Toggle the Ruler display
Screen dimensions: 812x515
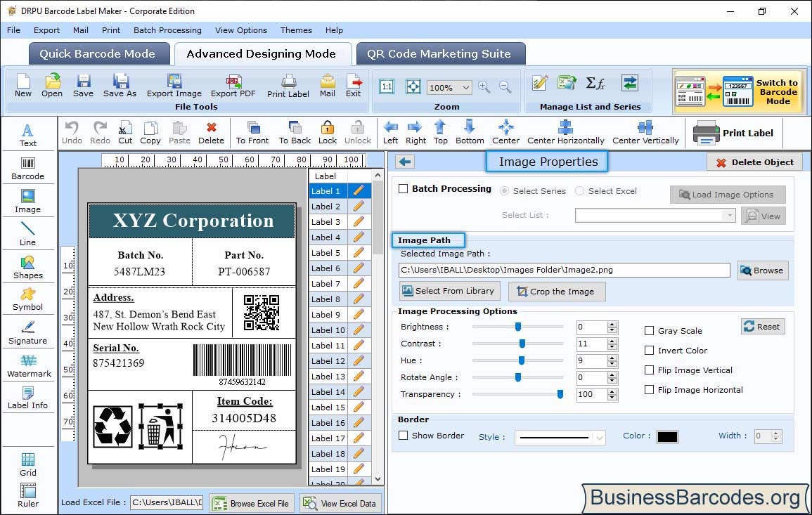point(28,496)
